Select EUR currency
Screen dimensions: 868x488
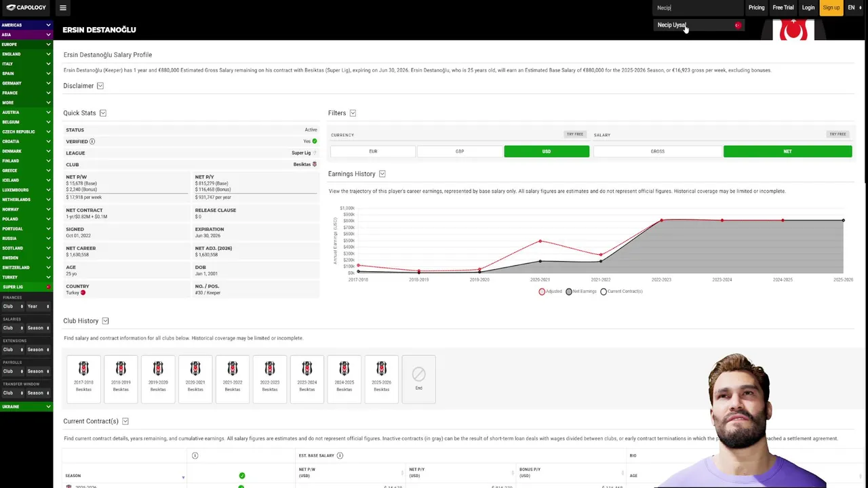pos(373,152)
